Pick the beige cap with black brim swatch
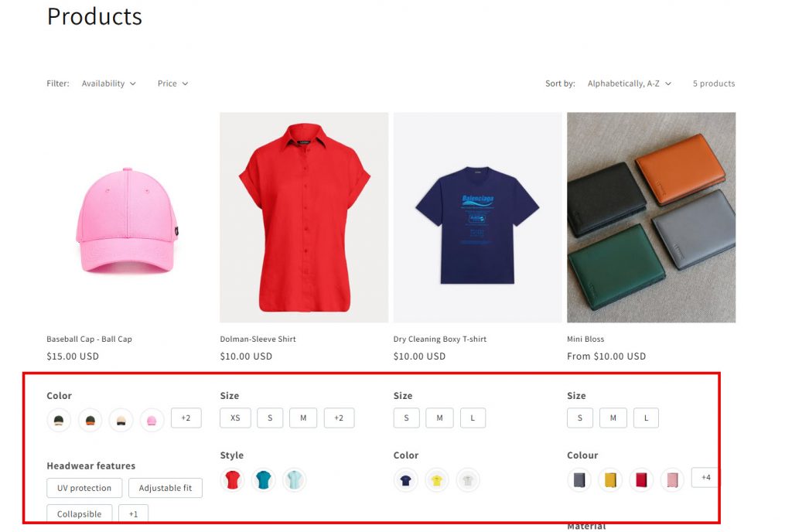 (121, 420)
